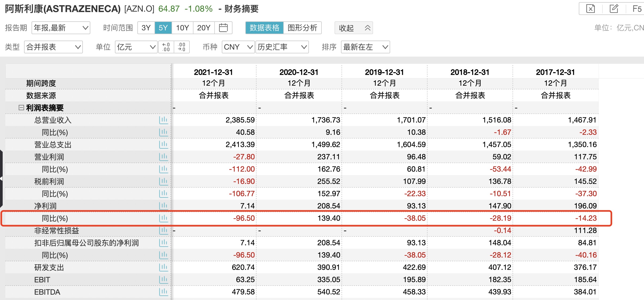The height and width of the screenshot is (300, 644).
Task: Open the chart icon for 净利润 row
Action: [x=163, y=206]
